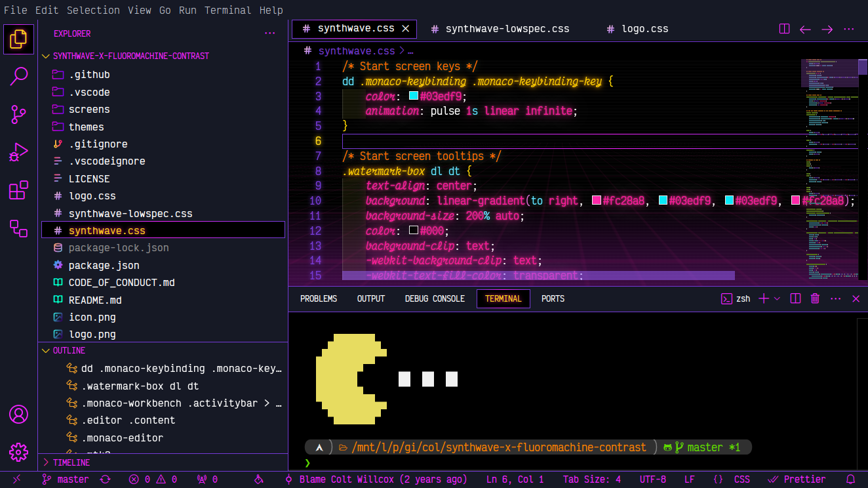Open the Terminal menu
The image size is (868, 488).
[x=227, y=10]
